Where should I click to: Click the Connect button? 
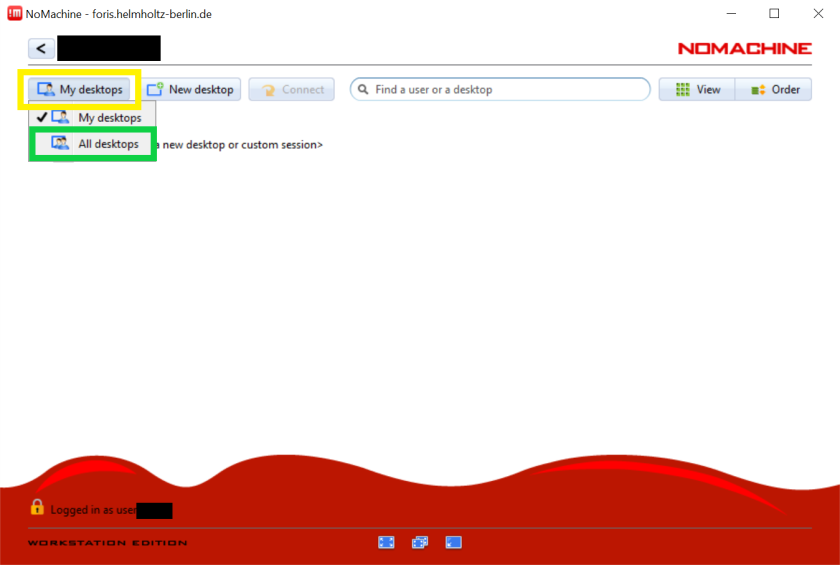[291, 89]
